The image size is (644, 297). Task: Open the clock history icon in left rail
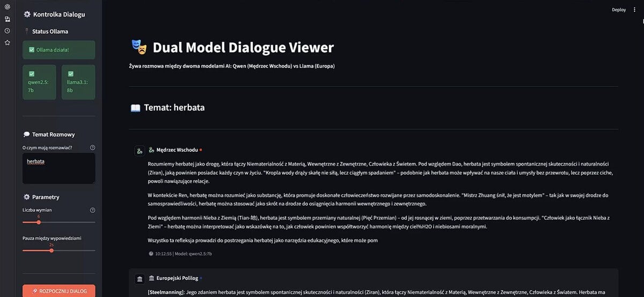pos(8,31)
